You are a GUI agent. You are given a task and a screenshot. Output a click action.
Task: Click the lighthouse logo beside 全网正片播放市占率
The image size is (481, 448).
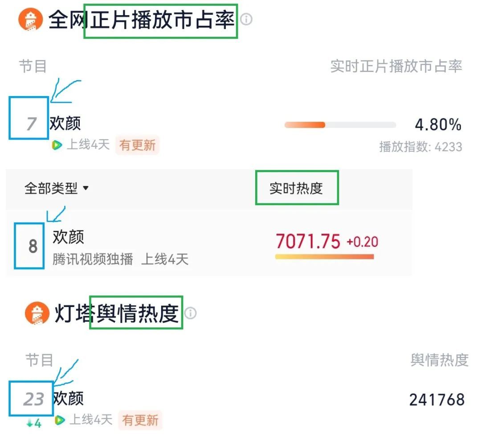30,19
